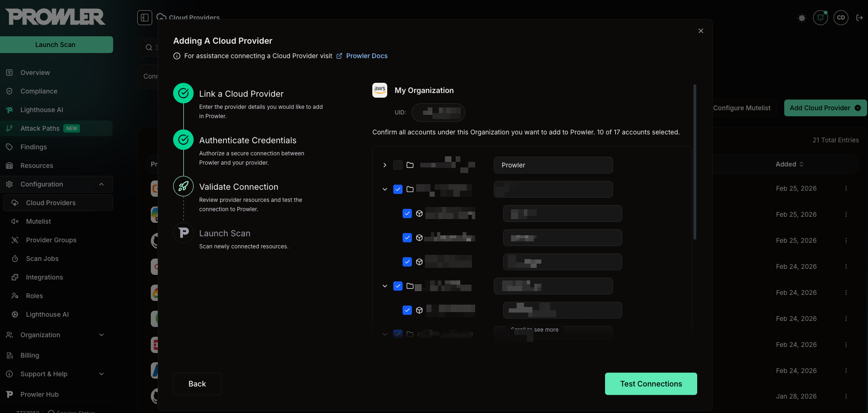The height and width of the screenshot is (413, 868).
Task: Click the Provider Groups icon
Action: 15,240
